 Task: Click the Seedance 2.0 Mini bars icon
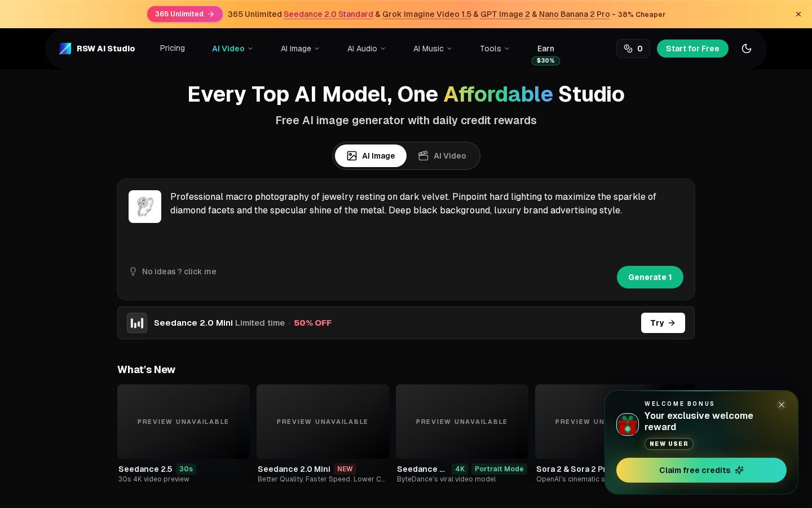(137, 323)
